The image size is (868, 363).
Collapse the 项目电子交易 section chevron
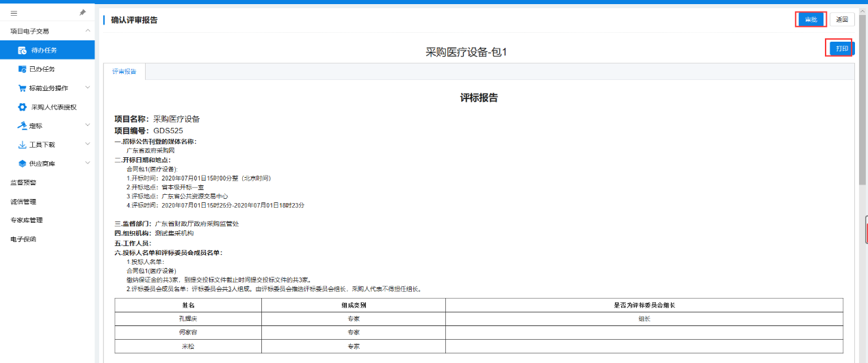coord(88,31)
